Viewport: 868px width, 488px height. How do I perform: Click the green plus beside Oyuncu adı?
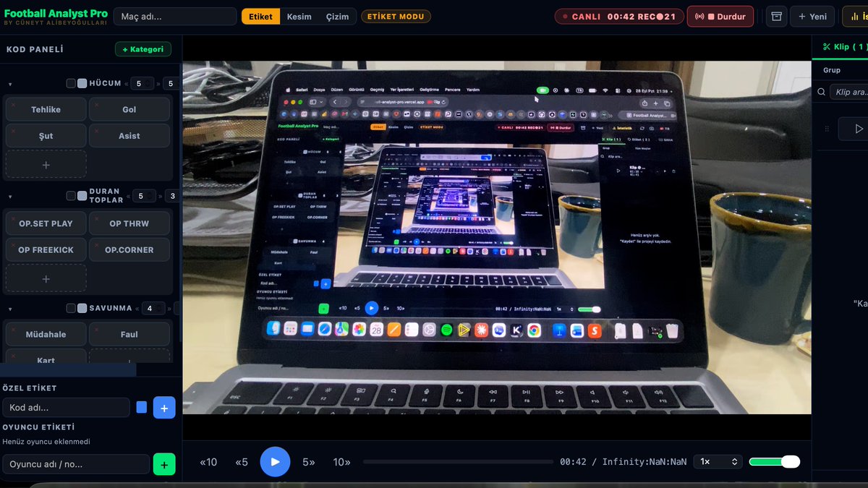[x=164, y=464]
